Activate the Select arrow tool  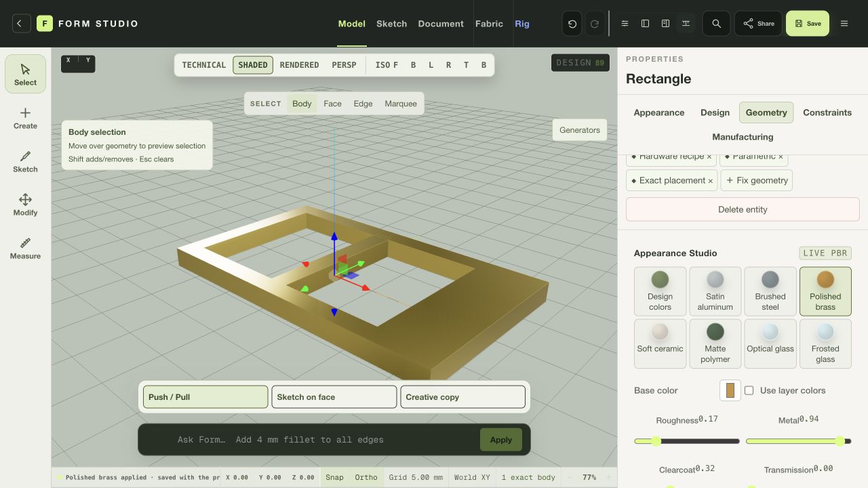click(26, 74)
